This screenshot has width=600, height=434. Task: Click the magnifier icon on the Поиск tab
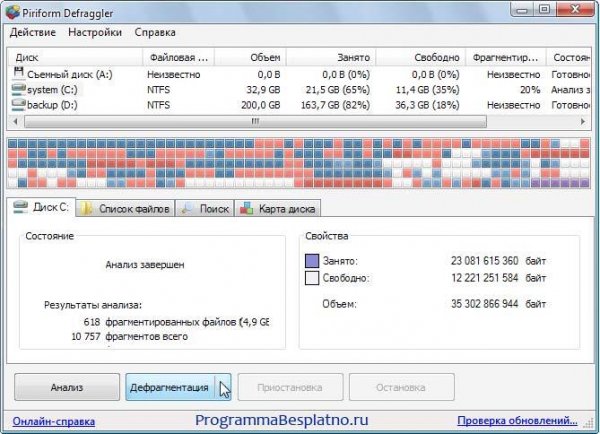tap(188, 208)
